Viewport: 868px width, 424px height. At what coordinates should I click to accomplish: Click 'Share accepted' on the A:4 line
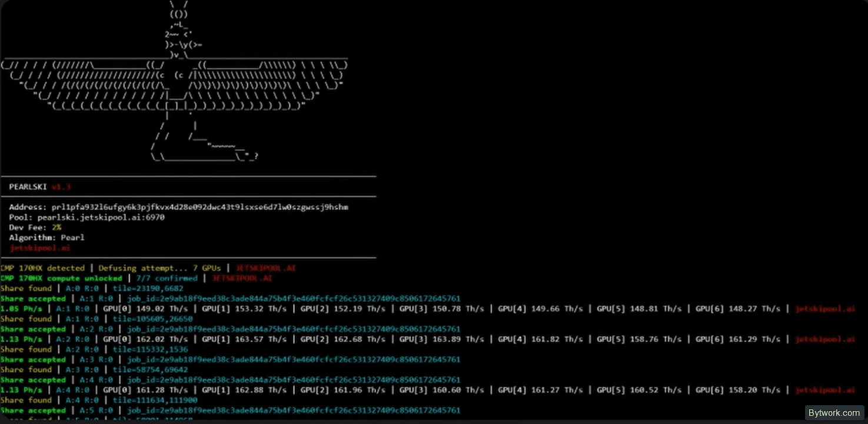pyautogui.click(x=33, y=380)
